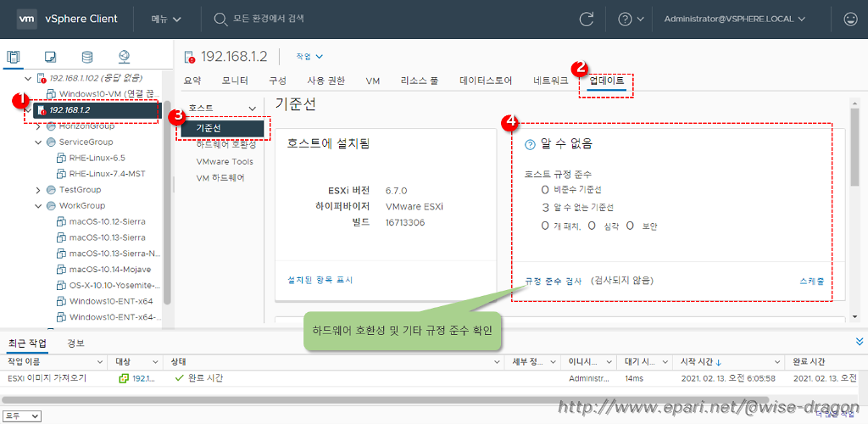Click the 규정 준수 검사 link

(554, 281)
